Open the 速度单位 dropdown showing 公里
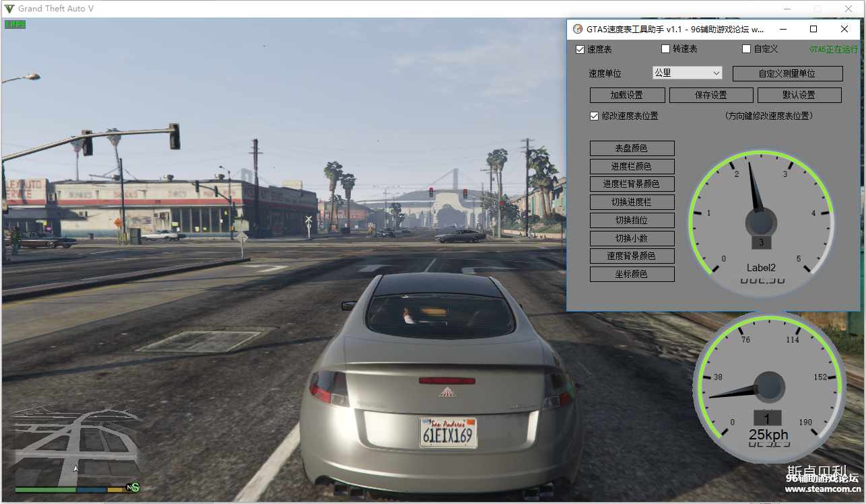Image resolution: width=866 pixels, height=504 pixels. 687,73
